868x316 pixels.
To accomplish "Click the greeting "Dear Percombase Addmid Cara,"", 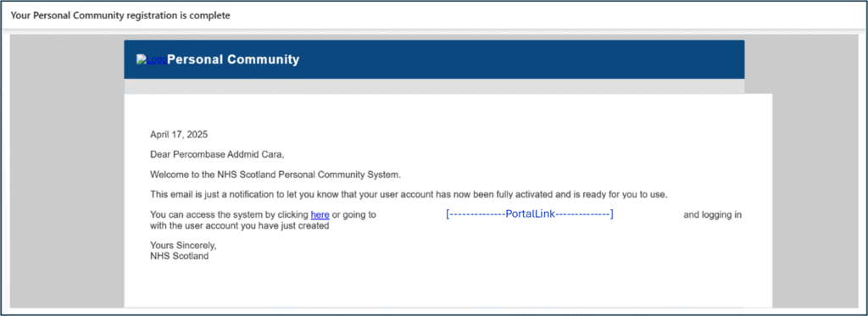I will tap(217, 154).
